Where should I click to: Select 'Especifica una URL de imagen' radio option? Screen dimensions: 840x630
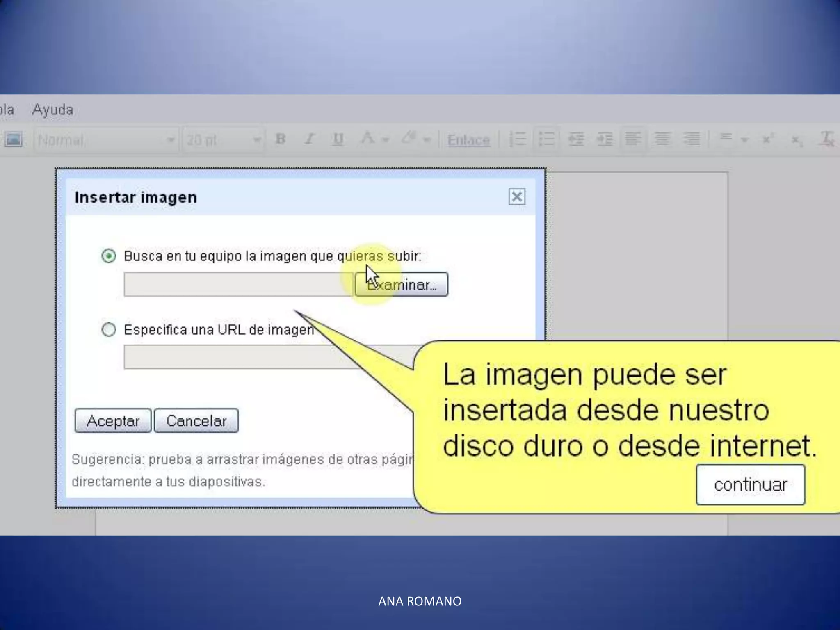[109, 329]
